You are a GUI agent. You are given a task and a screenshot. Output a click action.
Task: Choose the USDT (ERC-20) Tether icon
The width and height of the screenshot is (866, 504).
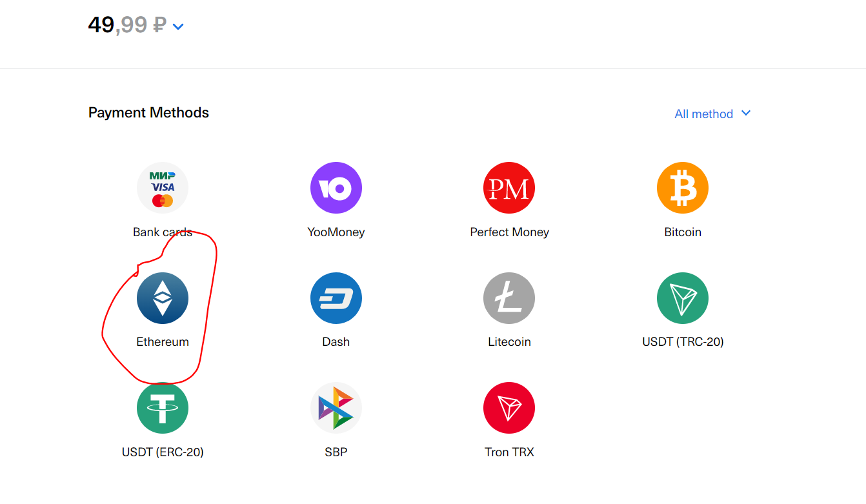point(163,408)
